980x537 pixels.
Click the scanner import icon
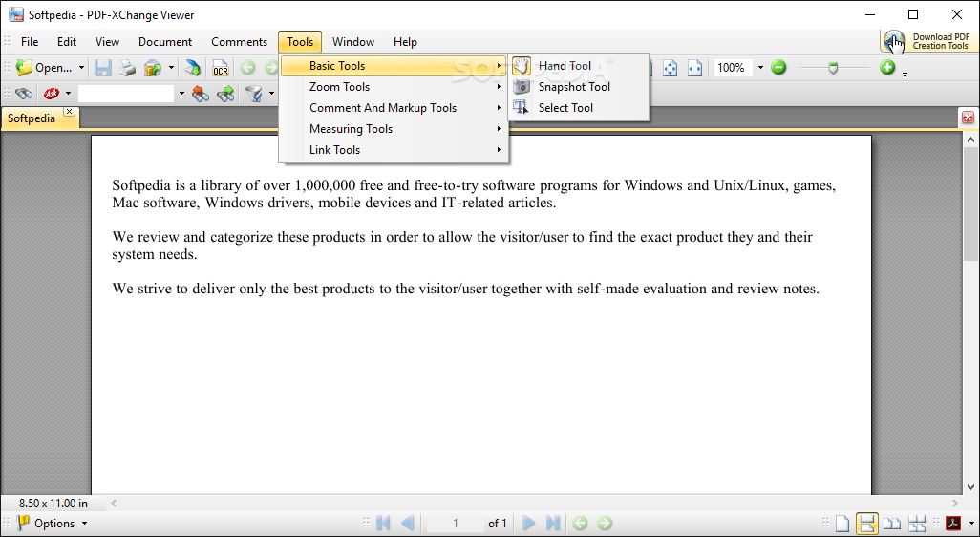193,68
